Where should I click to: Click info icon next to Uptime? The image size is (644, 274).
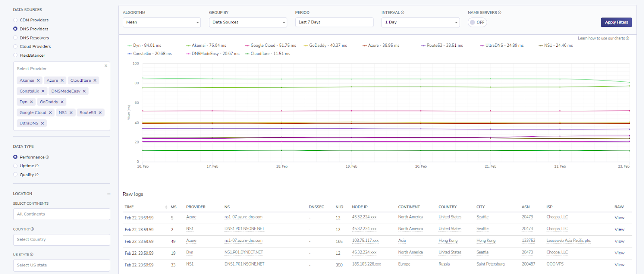(37, 166)
